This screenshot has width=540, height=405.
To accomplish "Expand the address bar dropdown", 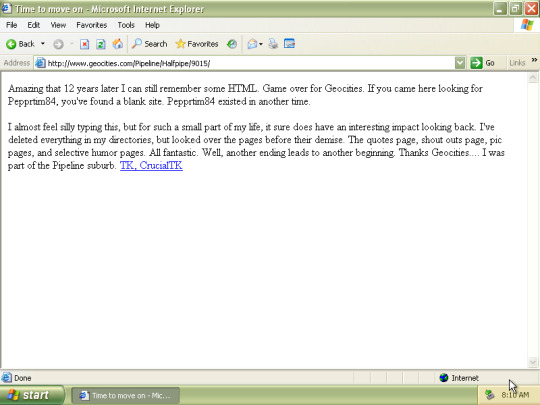I will pyautogui.click(x=460, y=63).
